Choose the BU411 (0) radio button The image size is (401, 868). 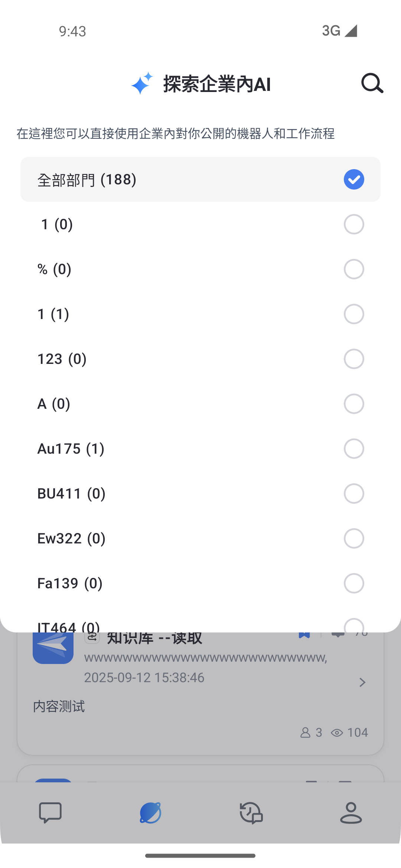[353, 494]
